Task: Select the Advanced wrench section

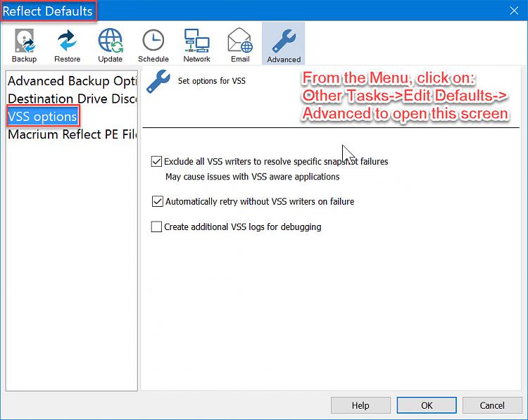Action: tap(284, 44)
